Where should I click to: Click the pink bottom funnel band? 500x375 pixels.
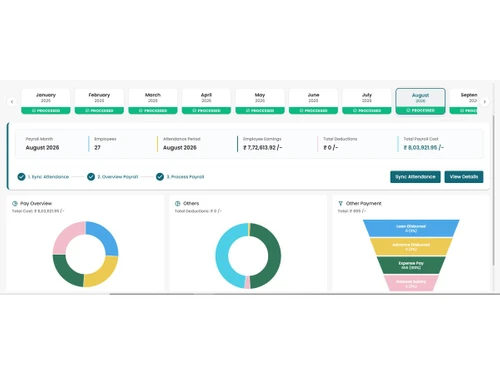coord(411,283)
